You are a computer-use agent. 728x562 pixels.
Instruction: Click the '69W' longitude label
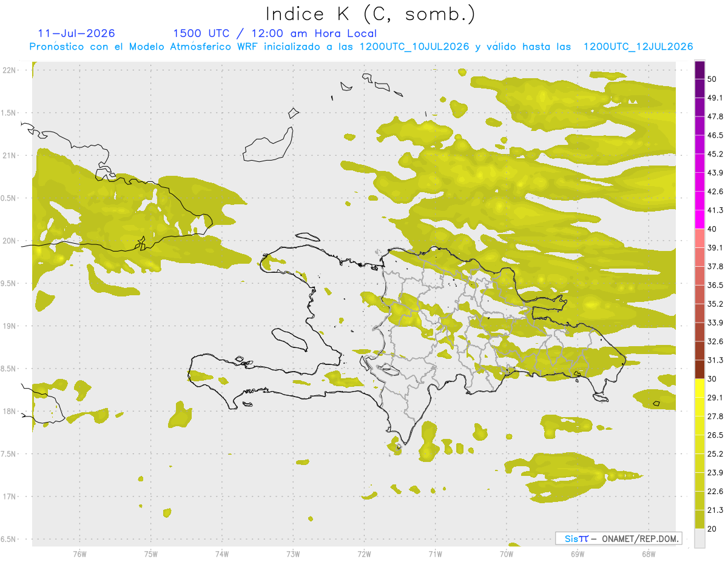click(x=577, y=554)
